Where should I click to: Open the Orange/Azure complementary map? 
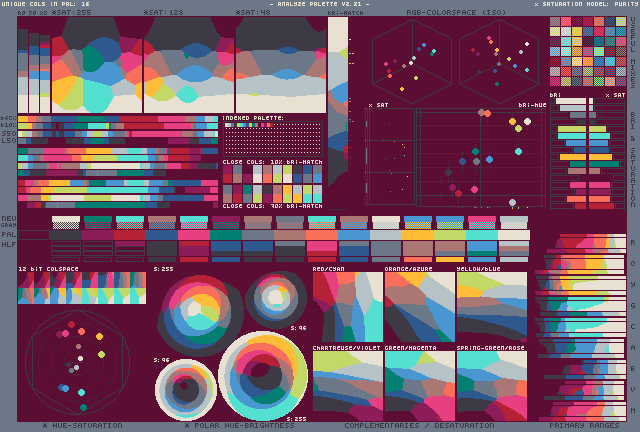coord(420,307)
